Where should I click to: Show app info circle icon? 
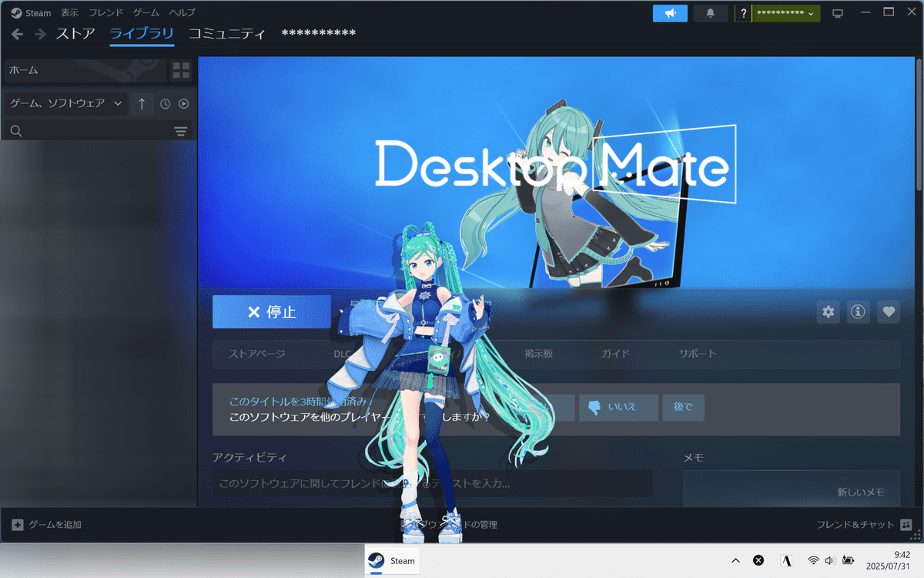859,312
